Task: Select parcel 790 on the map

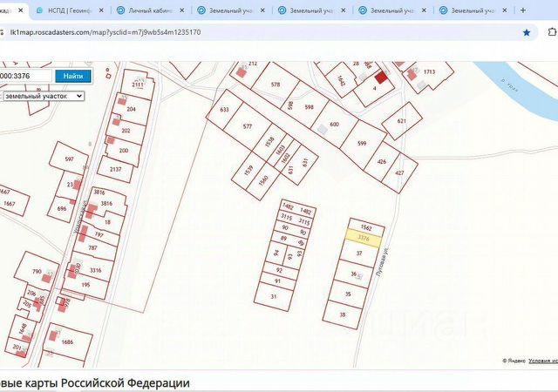Action: (37, 272)
